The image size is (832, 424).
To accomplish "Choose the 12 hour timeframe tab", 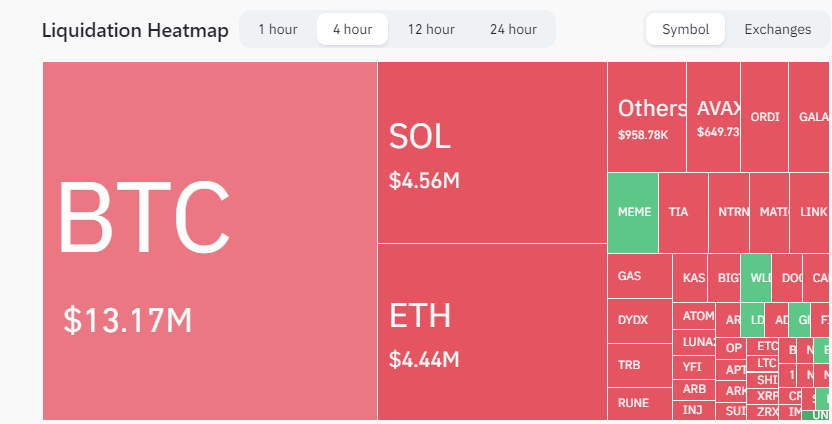I will pos(430,29).
